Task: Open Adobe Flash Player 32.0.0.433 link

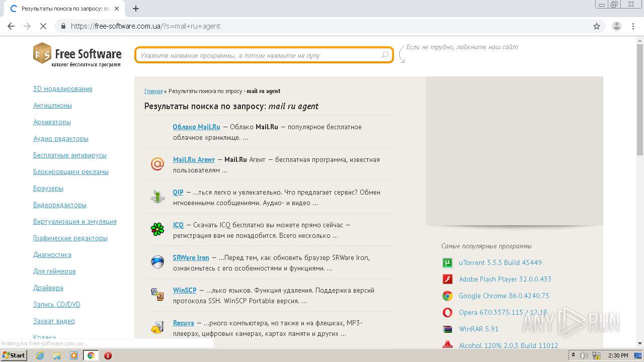Action: [505, 279]
